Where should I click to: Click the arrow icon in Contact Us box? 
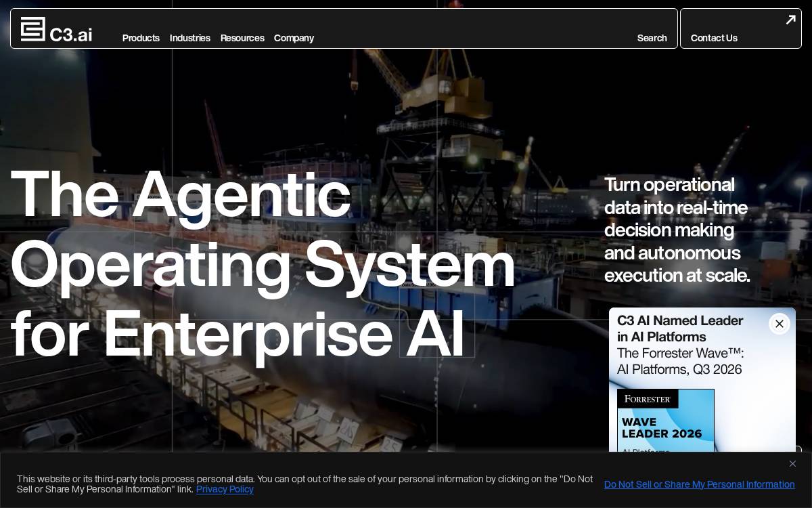pyautogui.click(x=790, y=20)
